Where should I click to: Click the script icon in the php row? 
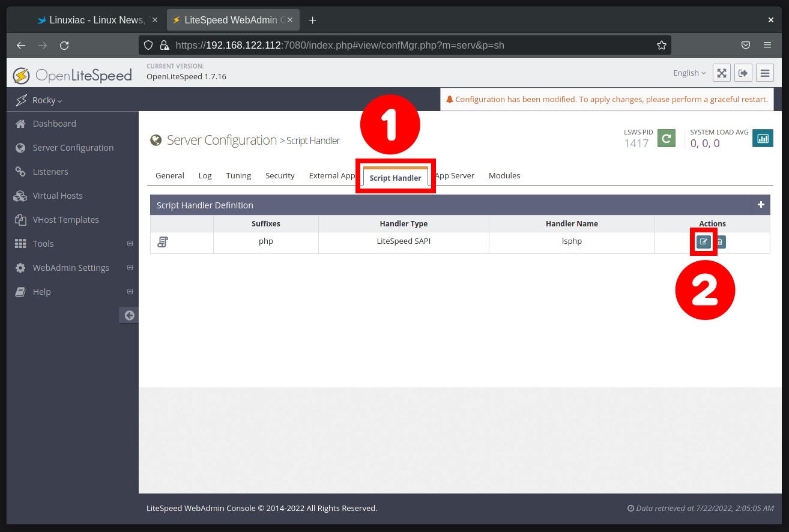click(x=163, y=242)
